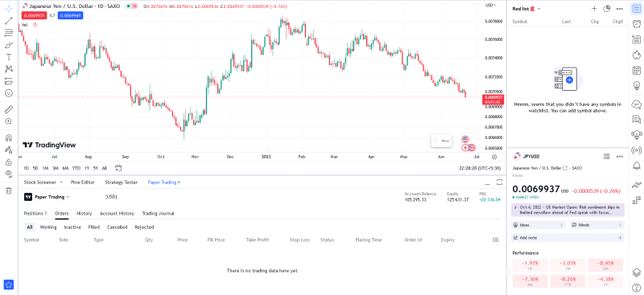This screenshot has height=295, width=644.
Task: Open the order panel zigzag icon
Action: click(x=636, y=184)
